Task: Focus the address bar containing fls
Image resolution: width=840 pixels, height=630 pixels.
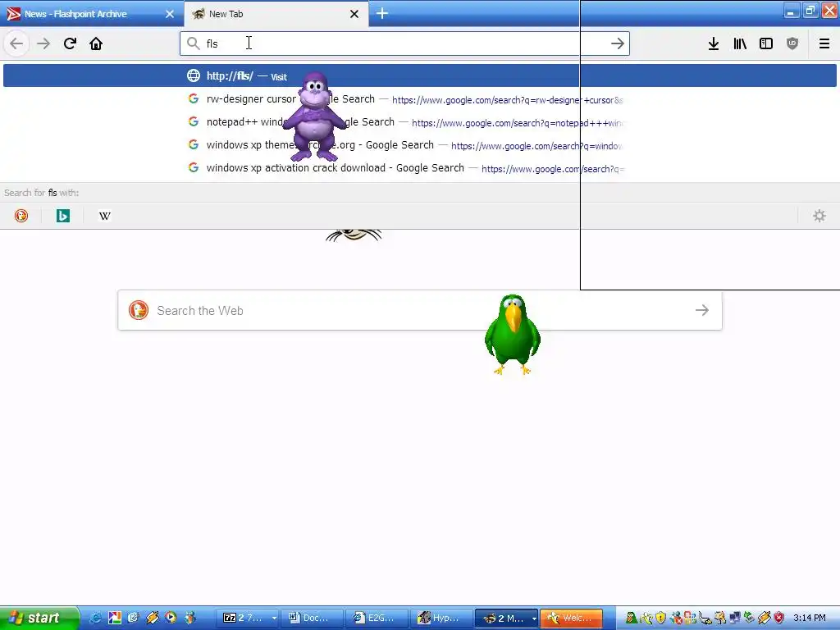Action: 404,43
